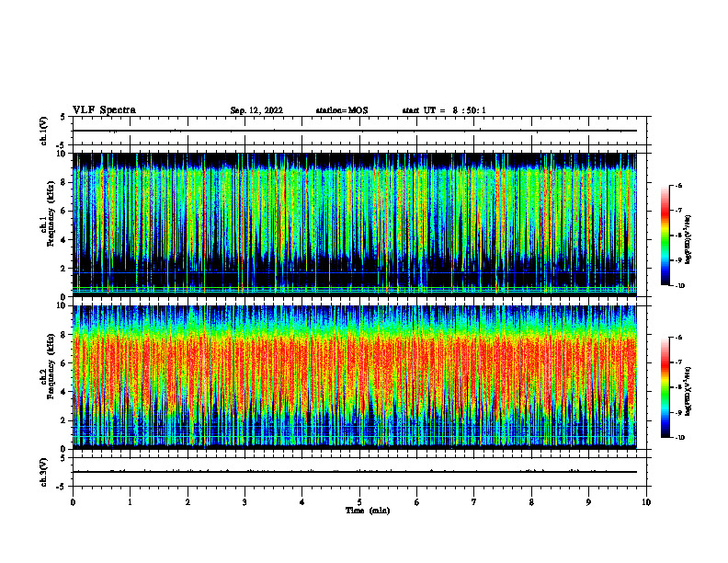The image size is (728, 563).
Task: Click the "-10" tick on ch.1 colorbar
Action: 679,286
